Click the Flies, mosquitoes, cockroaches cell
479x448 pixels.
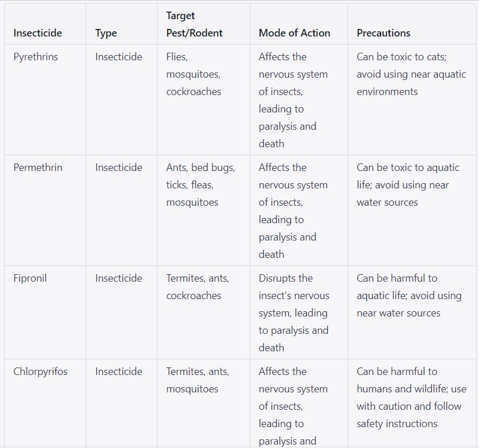(193, 74)
